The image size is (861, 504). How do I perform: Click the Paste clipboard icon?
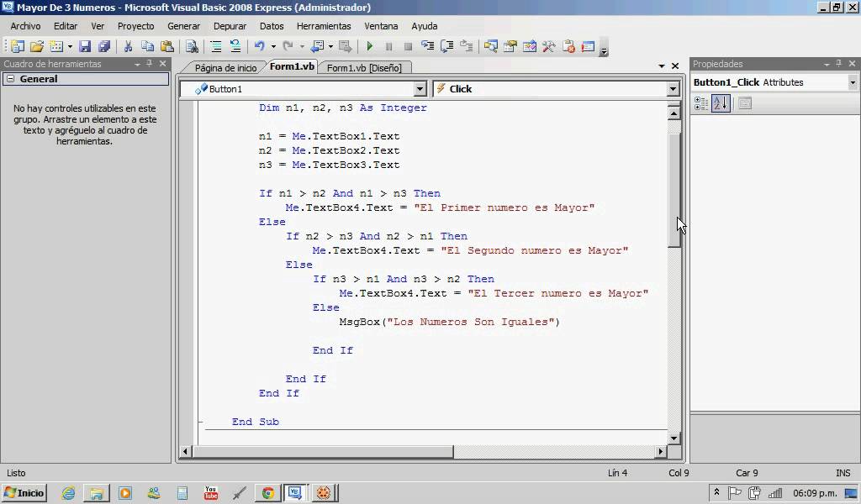coord(167,46)
